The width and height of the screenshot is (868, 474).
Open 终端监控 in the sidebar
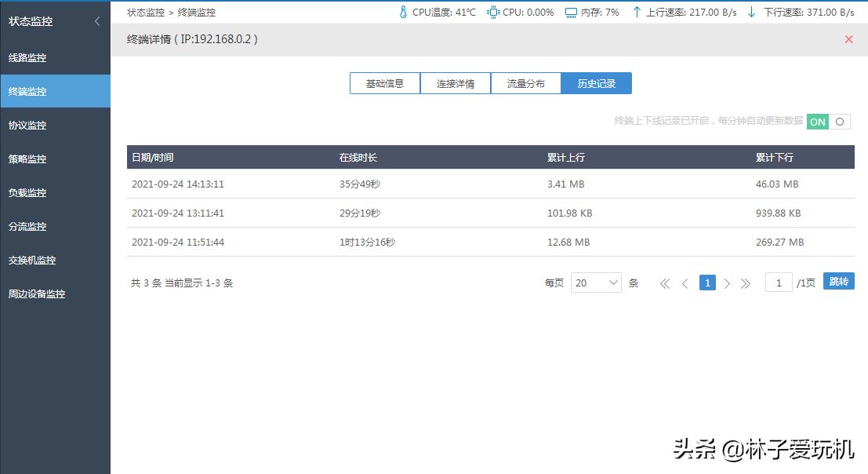[56, 91]
